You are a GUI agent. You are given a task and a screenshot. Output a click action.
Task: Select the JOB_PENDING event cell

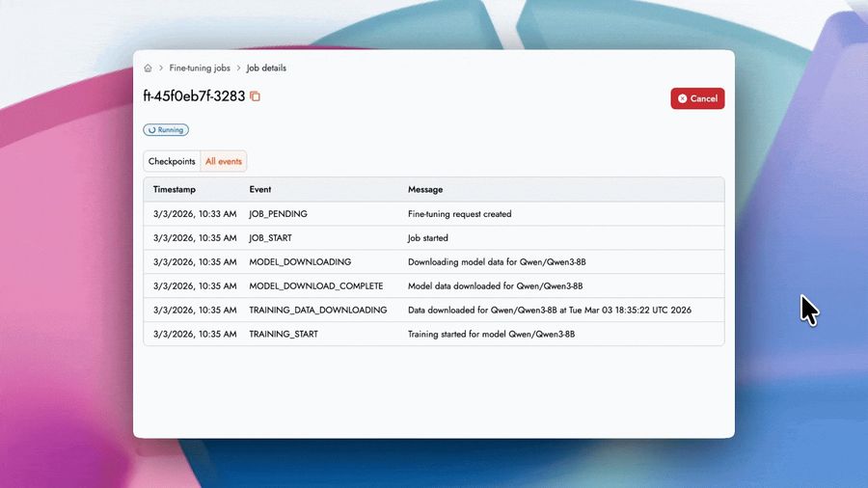[x=278, y=214]
